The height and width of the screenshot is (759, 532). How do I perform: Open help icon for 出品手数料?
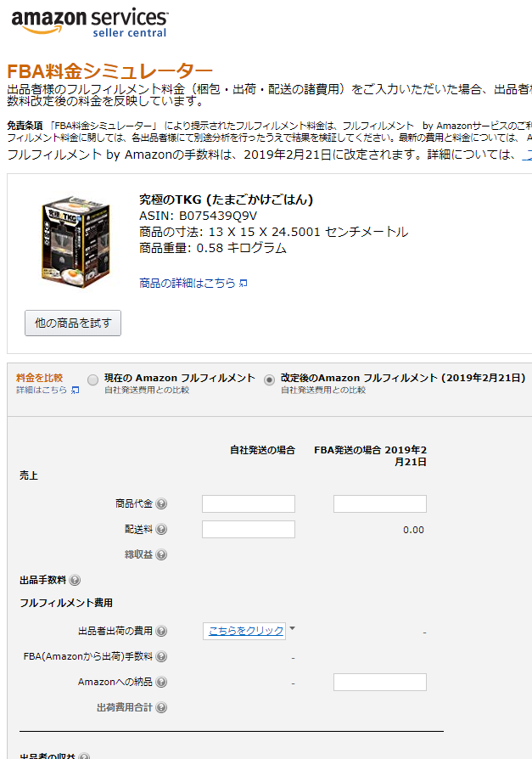[x=75, y=580]
